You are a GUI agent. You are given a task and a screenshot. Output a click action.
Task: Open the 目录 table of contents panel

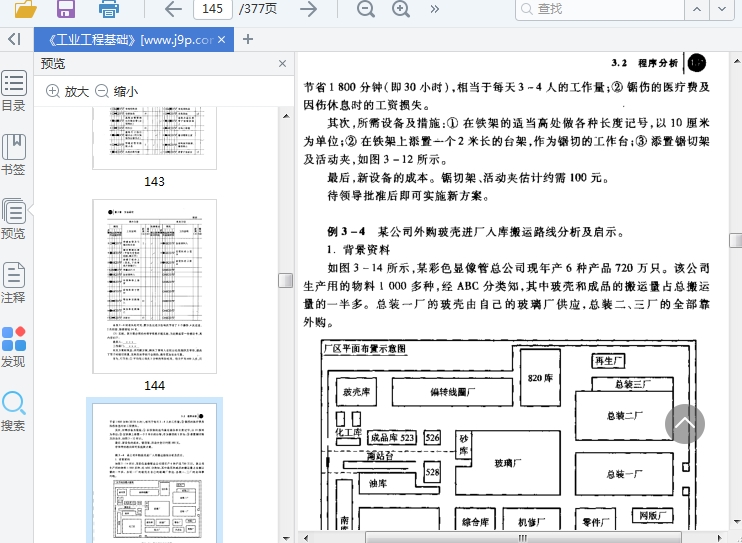click(x=14, y=91)
